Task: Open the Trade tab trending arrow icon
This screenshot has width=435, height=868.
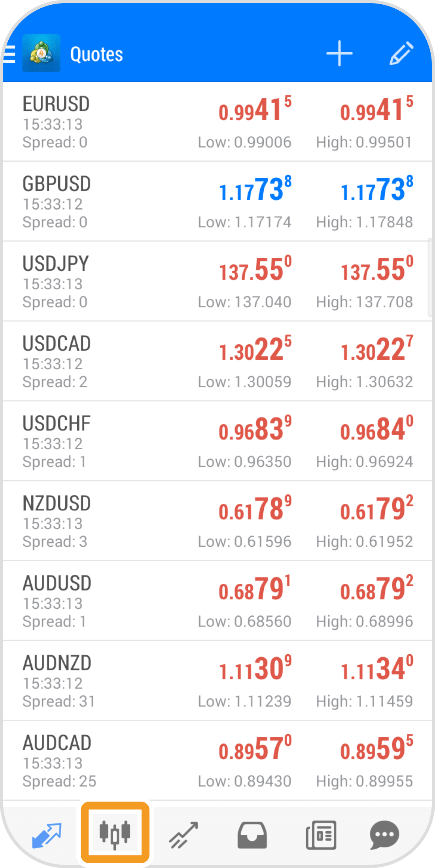Action: (x=183, y=835)
